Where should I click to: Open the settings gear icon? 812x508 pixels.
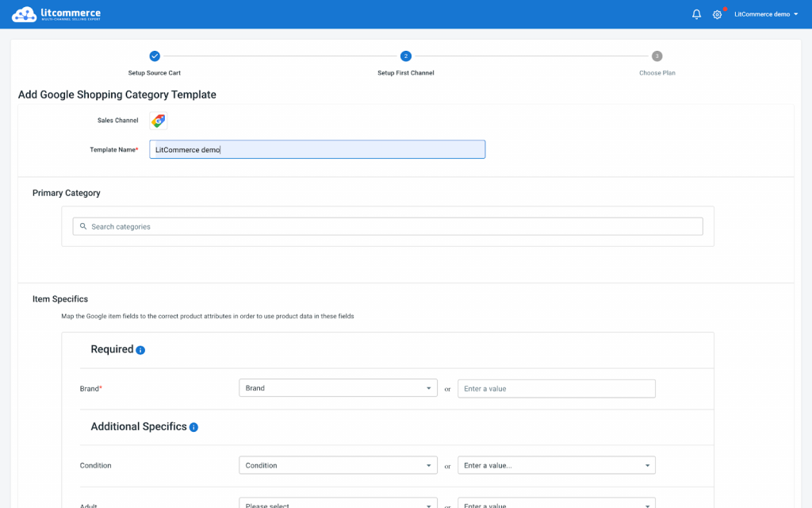717,14
